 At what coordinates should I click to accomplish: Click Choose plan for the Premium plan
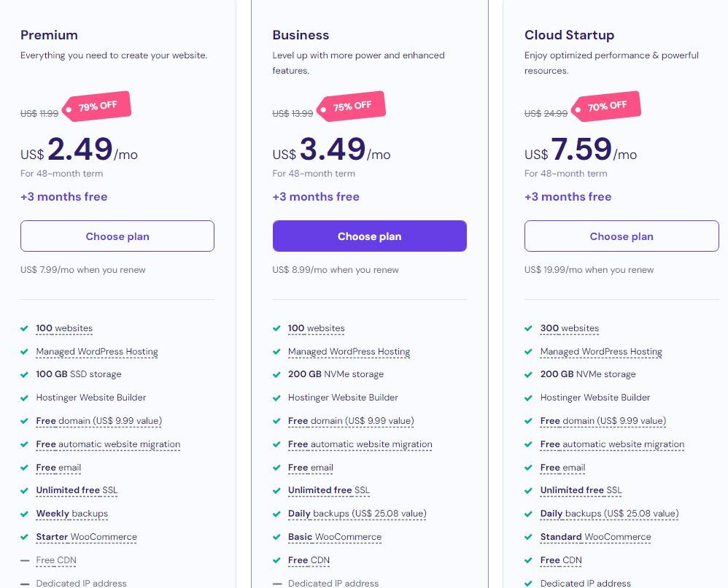[117, 236]
